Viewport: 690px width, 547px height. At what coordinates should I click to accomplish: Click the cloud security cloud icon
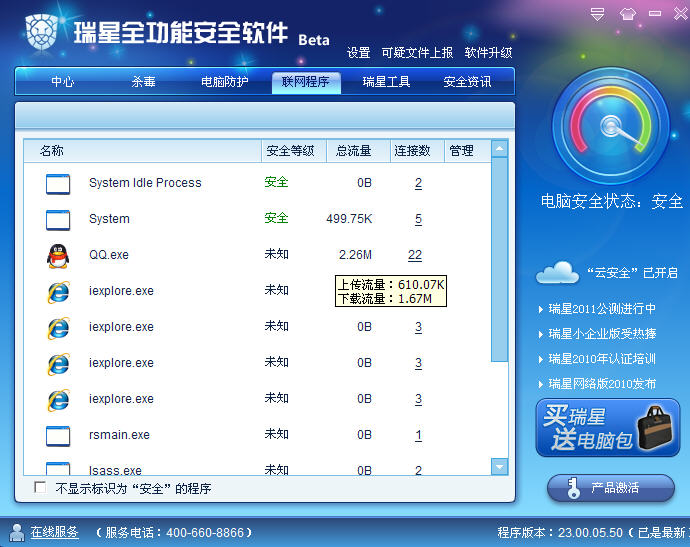pyautogui.click(x=557, y=272)
